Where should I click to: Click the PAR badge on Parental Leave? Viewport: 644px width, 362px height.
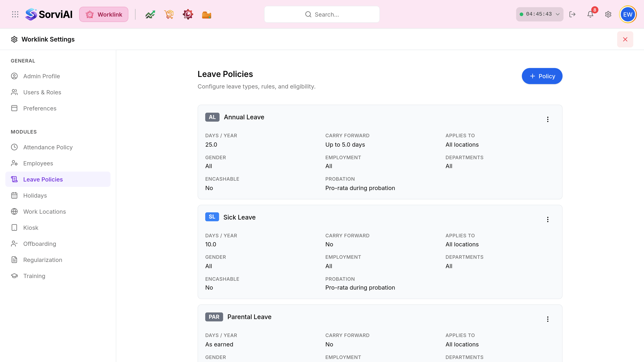pos(214,317)
